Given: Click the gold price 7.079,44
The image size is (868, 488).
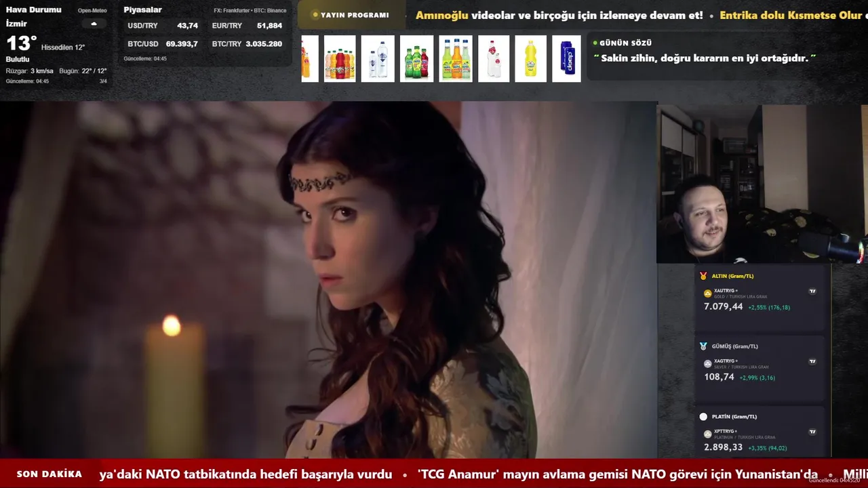Looking at the screenshot, I should point(724,307).
